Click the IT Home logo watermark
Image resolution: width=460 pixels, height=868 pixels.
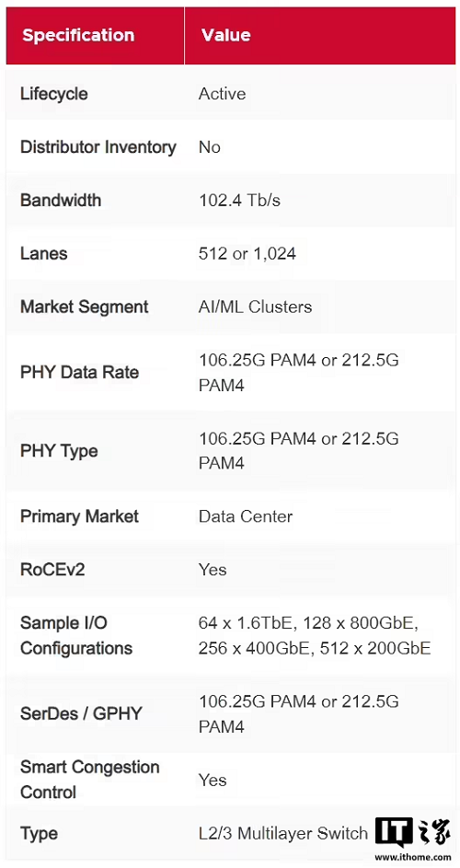coord(412,831)
